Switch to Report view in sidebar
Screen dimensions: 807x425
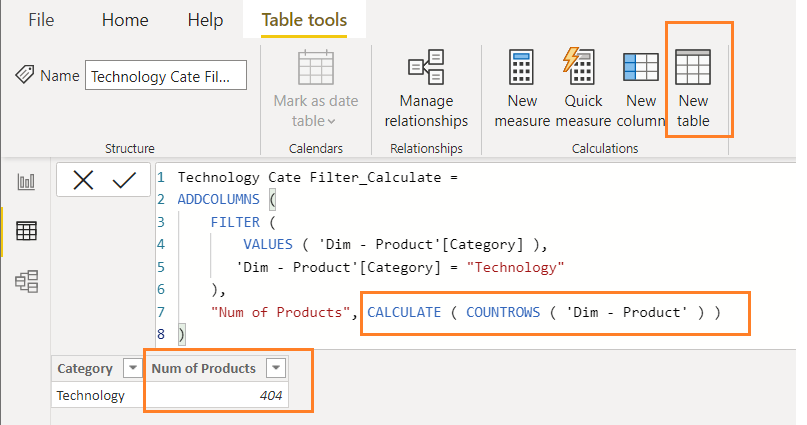click(26, 182)
